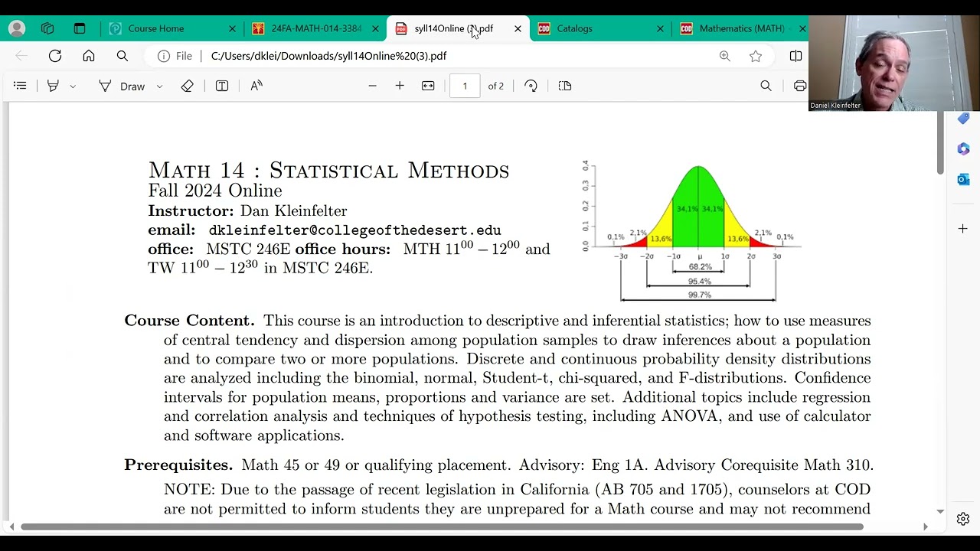
Task: Click the horizontal scroll right arrow
Action: 925,527
